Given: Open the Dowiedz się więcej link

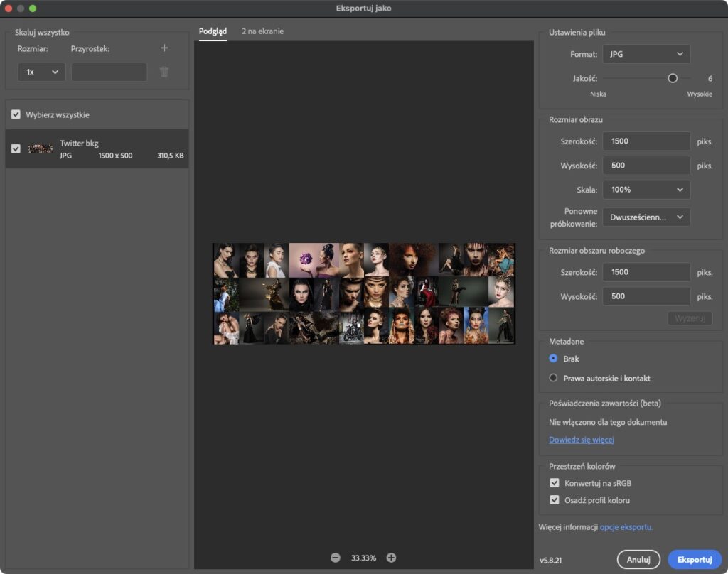Looking at the screenshot, I should tap(581, 440).
